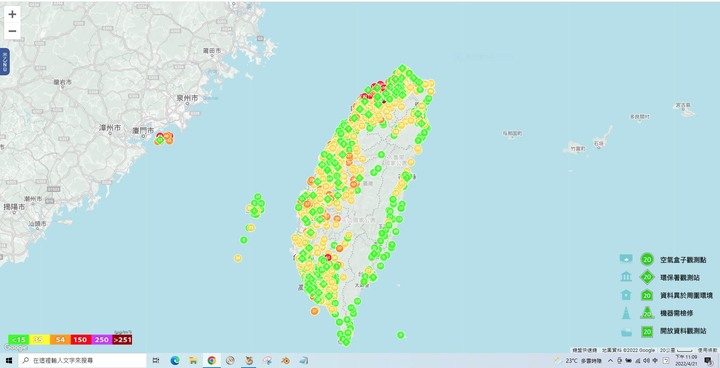
Task: Open the blue side panel tab
Action: (5, 61)
